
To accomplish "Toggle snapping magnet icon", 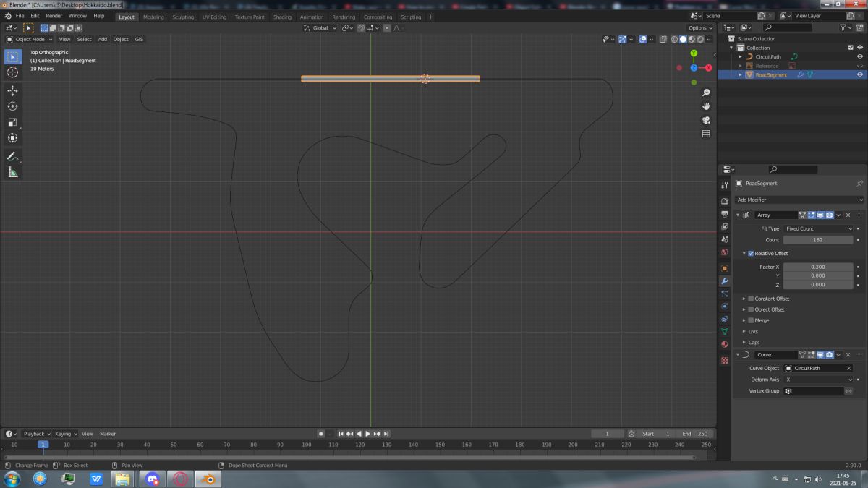I will click(360, 28).
